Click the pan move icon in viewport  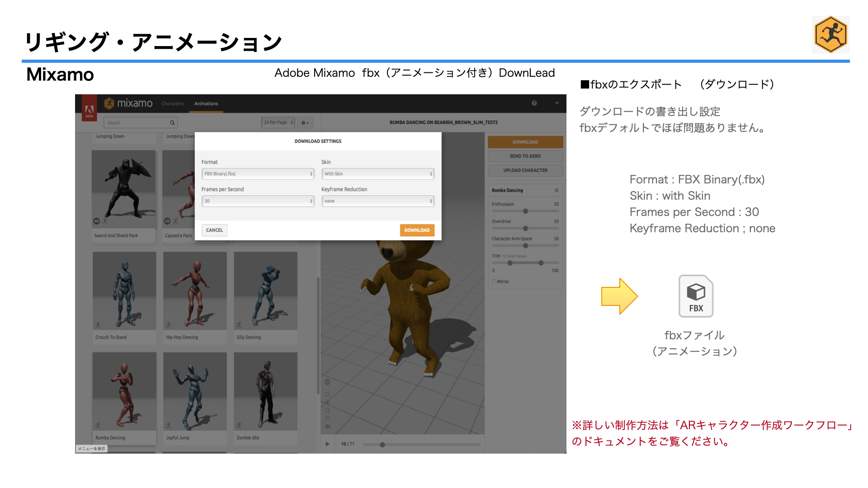tap(327, 402)
